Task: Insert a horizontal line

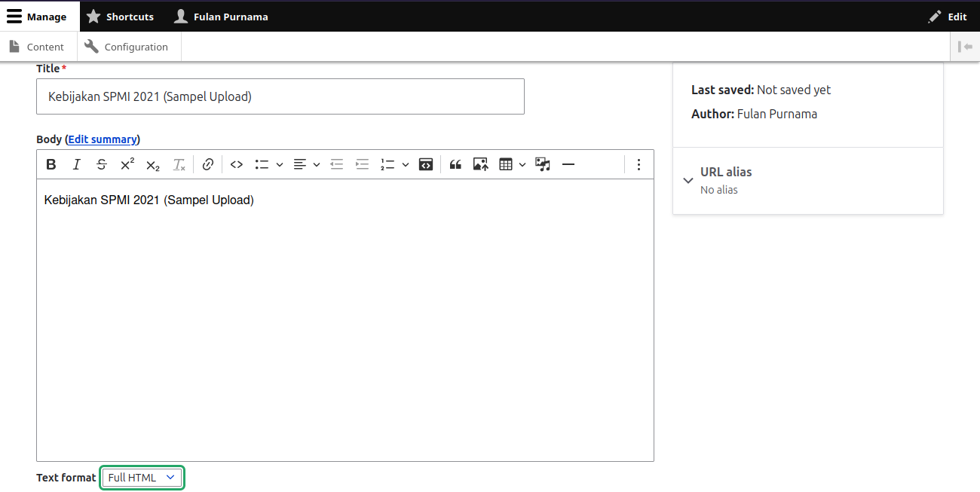Action: [x=568, y=164]
